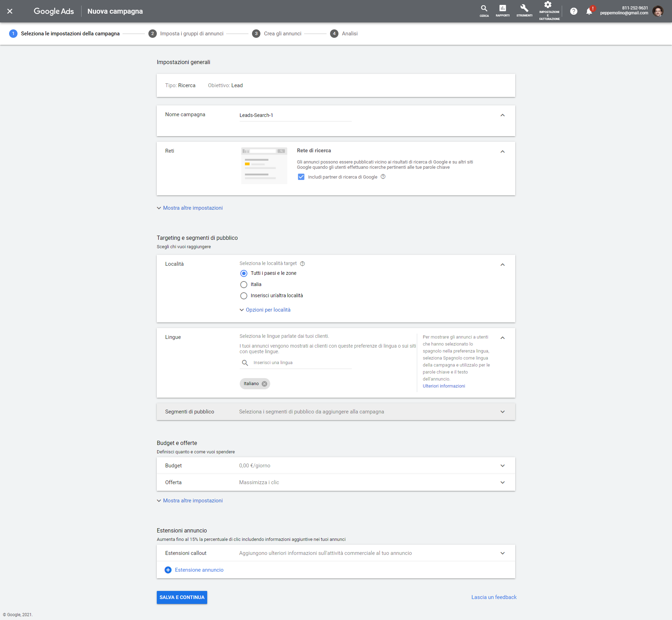
Task: Uncheck Includi partner di ricerca di Google
Action: point(301,177)
